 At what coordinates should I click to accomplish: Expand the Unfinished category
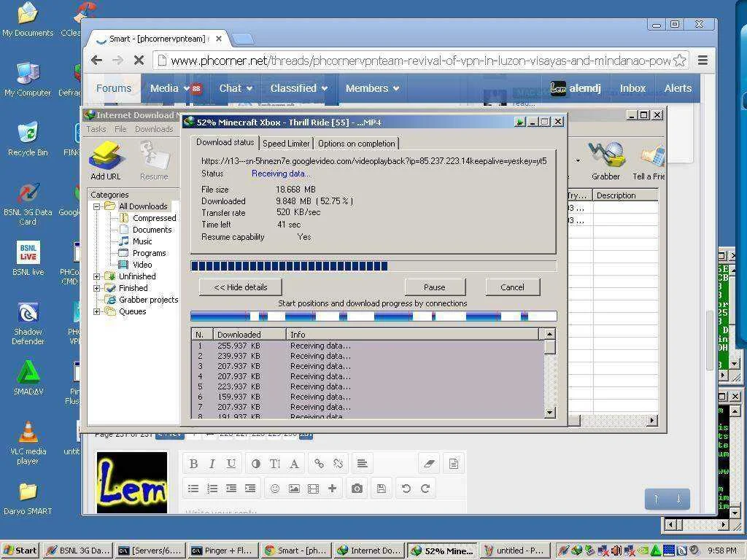(97, 276)
